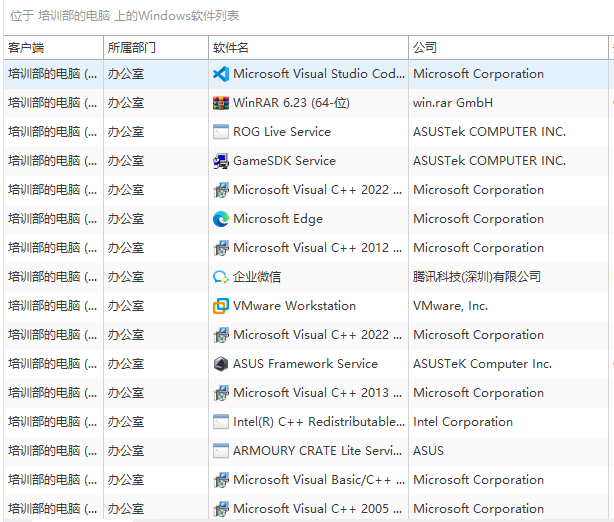Click "培训部的电脑" client cell in ARMOURY CRATE row
614x522 pixels.
coord(52,451)
